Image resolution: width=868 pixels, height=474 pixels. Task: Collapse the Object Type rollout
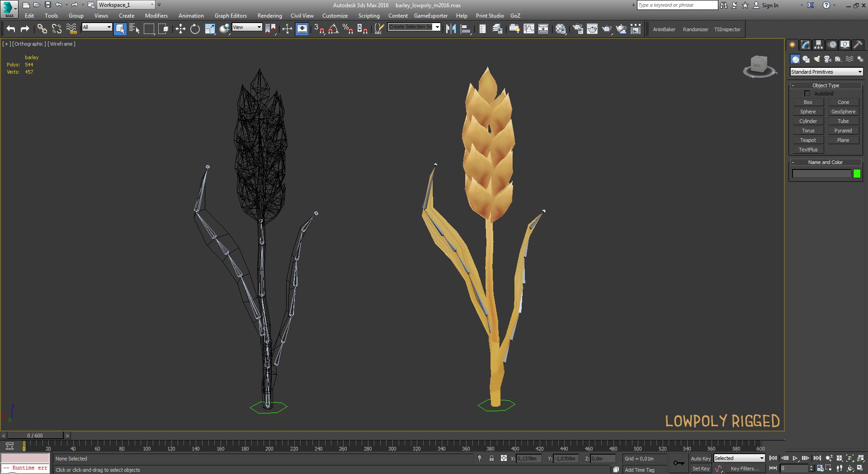pos(826,85)
